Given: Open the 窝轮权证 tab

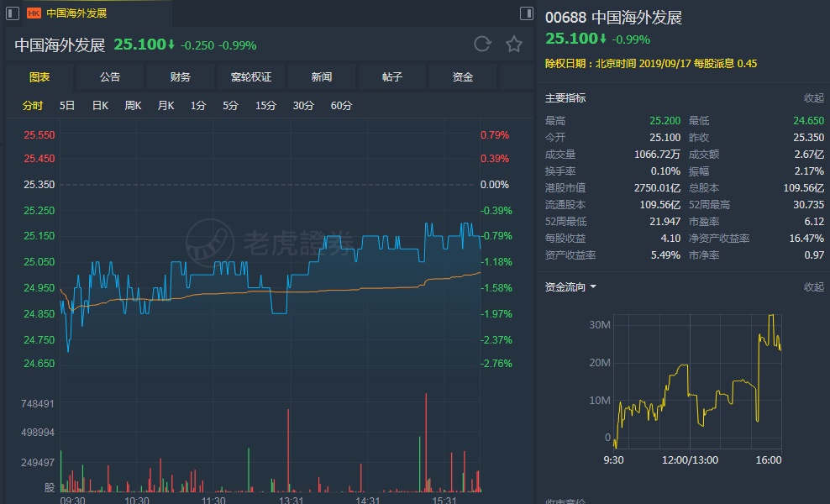Looking at the screenshot, I should 251,76.
